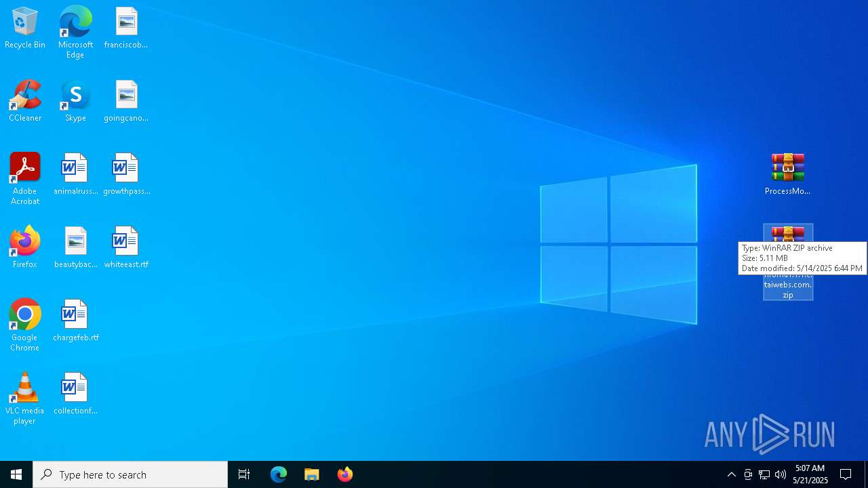The width and height of the screenshot is (868, 488).
Task: Click the taskbar search box
Action: [130, 474]
